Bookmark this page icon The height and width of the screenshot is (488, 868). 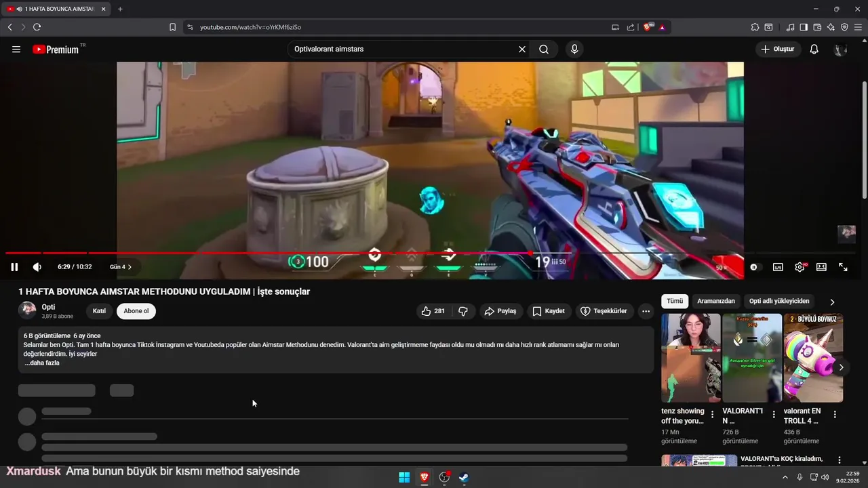click(172, 27)
